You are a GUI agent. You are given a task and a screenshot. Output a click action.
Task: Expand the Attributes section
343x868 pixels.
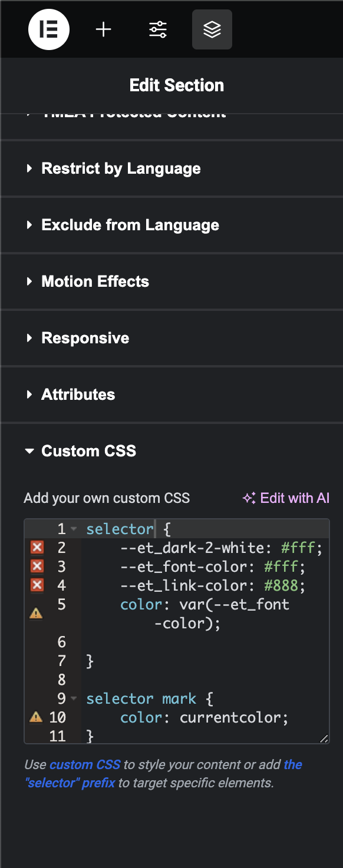coord(171,395)
